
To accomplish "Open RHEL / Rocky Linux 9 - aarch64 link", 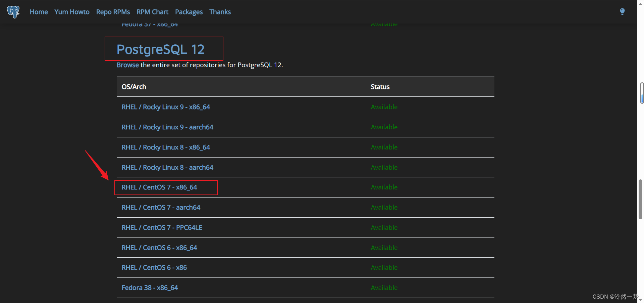I will 167,127.
